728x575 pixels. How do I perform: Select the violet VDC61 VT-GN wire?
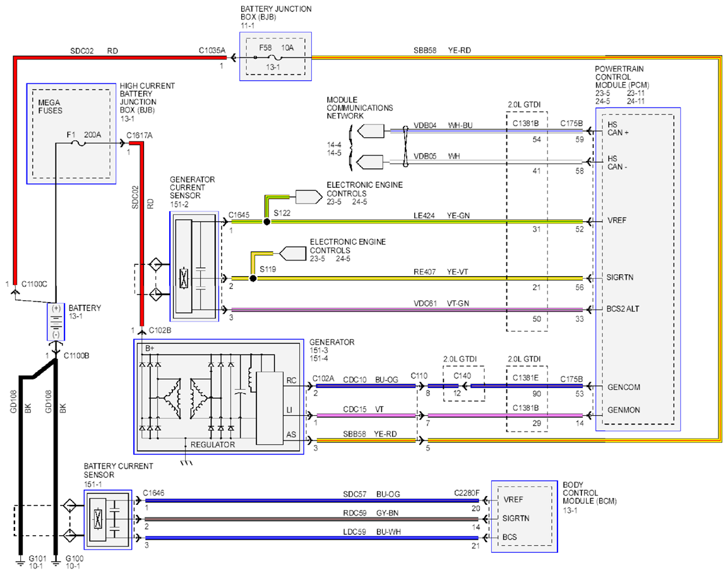(x=407, y=310)
